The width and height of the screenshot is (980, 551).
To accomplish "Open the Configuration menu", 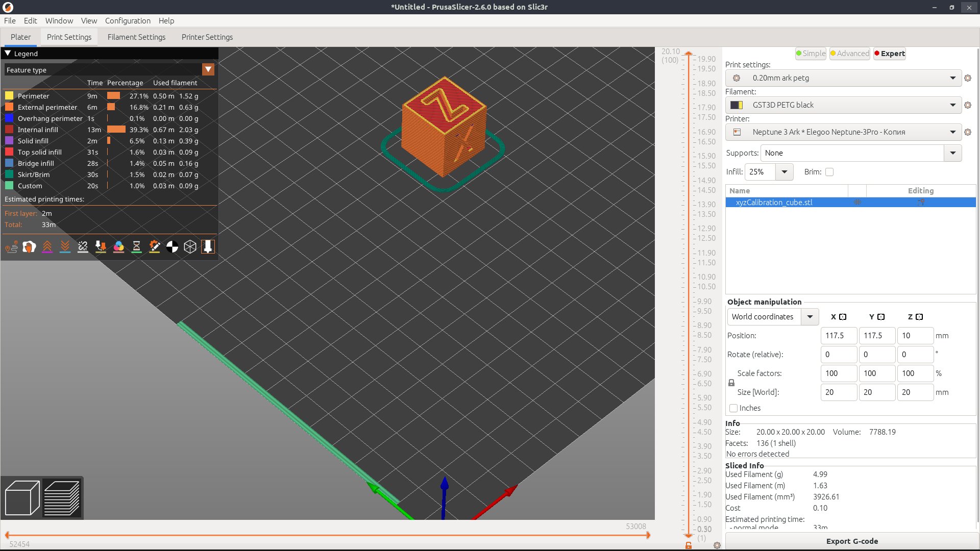I will [128, 21].
